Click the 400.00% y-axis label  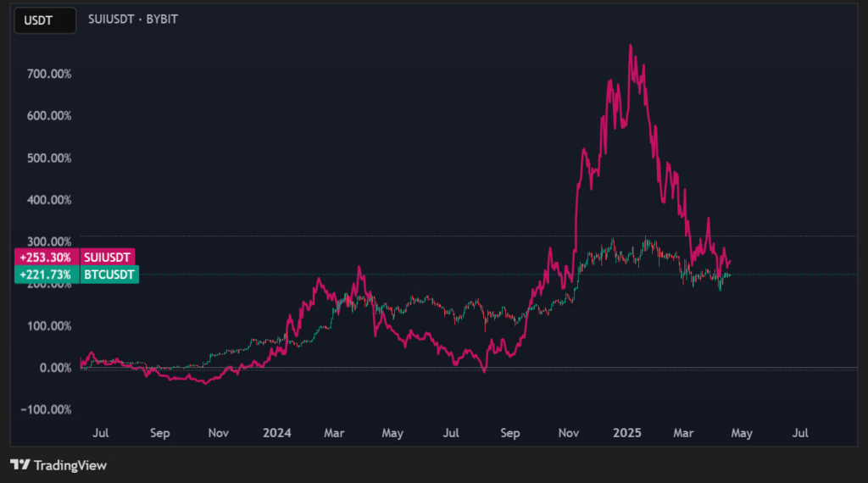pyautogui.click(x=48, y=200)
